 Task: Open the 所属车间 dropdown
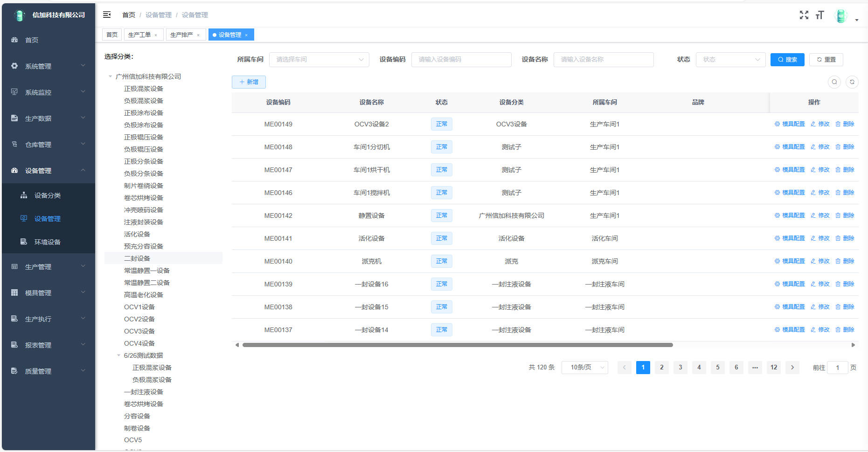point(319,60)
